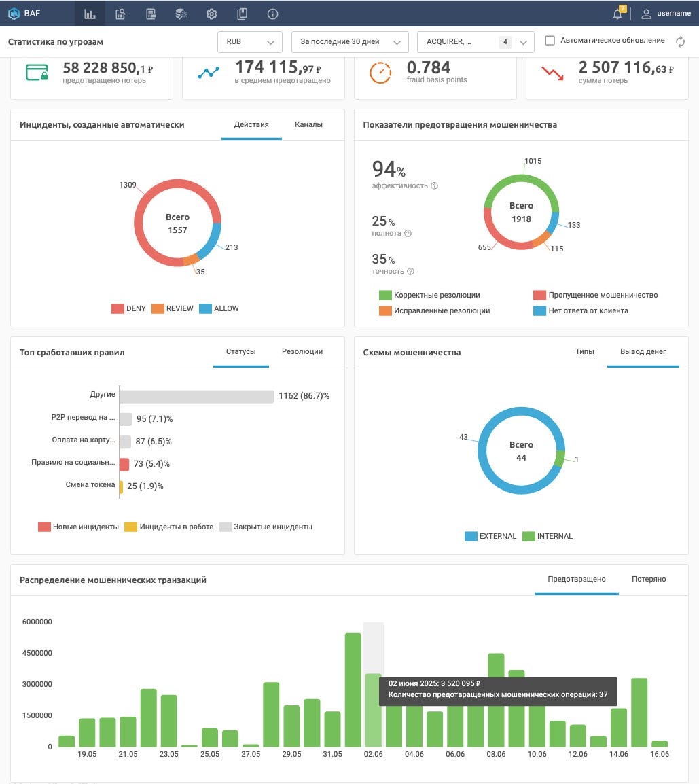This screenshot has width=699, height=784.
Task: Switch to the Типы tab
Action: (x=584, y=351)
